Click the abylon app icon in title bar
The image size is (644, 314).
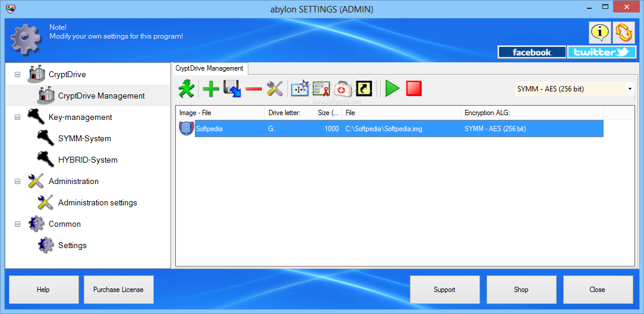pyautogui.click(x=11, y=8)
